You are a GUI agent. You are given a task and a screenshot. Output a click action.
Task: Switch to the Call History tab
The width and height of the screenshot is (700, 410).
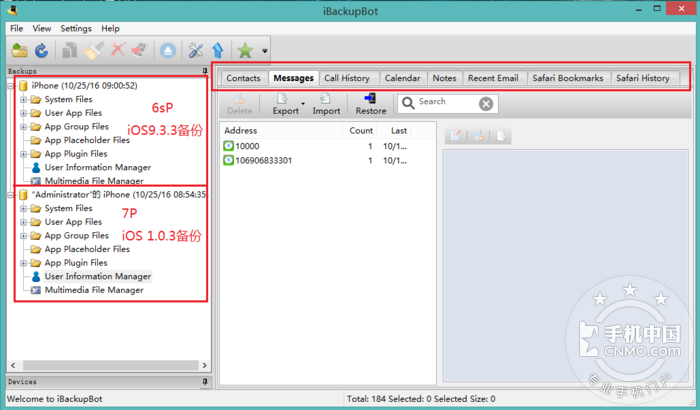(x=347, y=78)
